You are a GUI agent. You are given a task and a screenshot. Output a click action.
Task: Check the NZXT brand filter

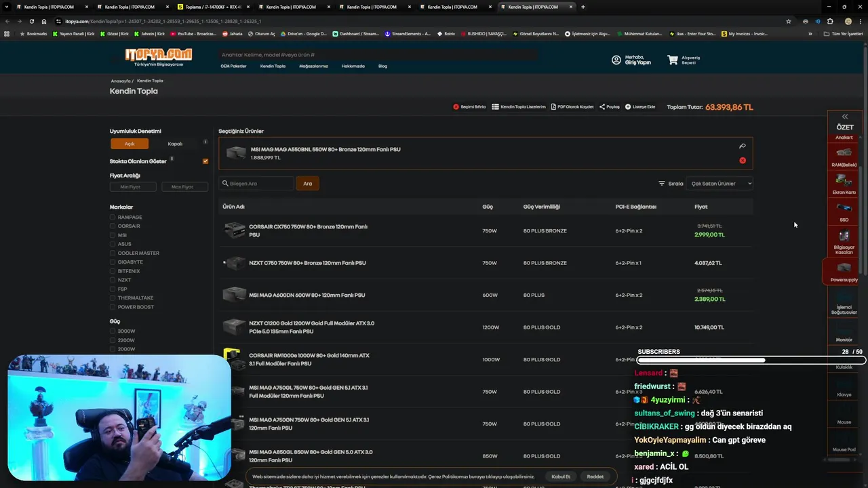[113, 280]
